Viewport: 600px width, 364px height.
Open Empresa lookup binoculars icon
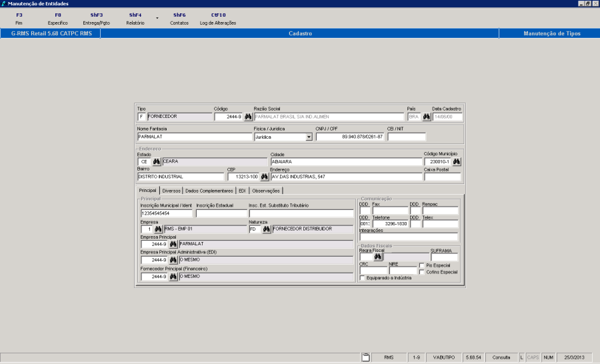pyautogui.click(x=158, y=229)
